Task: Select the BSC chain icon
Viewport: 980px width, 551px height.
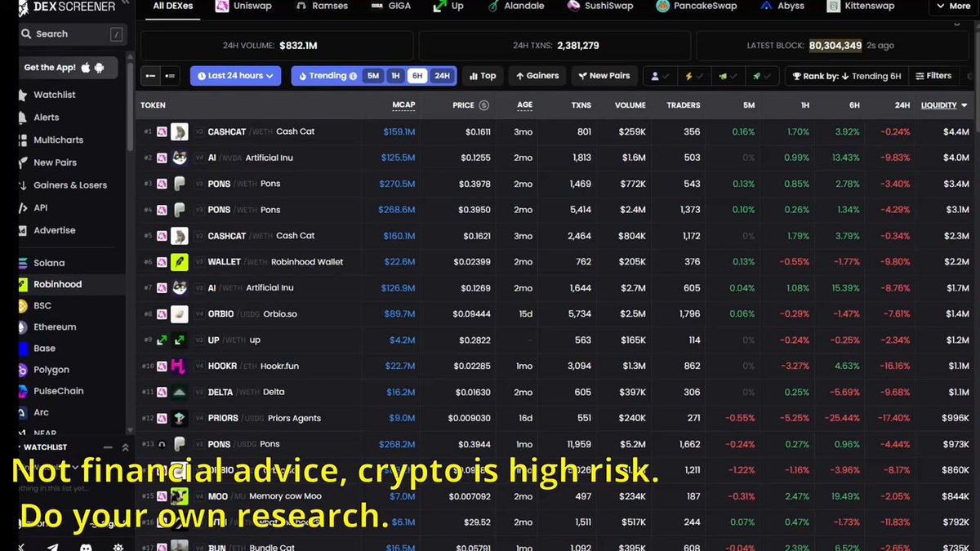Action: 24,305
